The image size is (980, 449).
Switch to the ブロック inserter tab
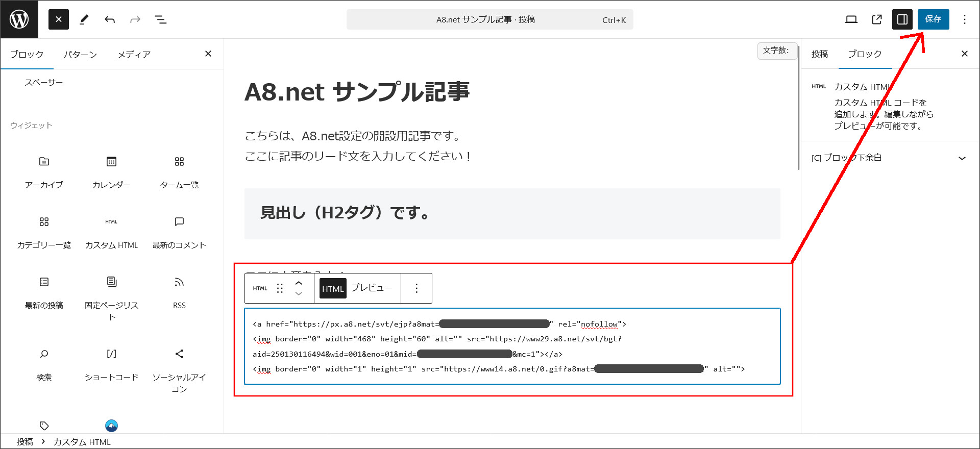(27, 54)
